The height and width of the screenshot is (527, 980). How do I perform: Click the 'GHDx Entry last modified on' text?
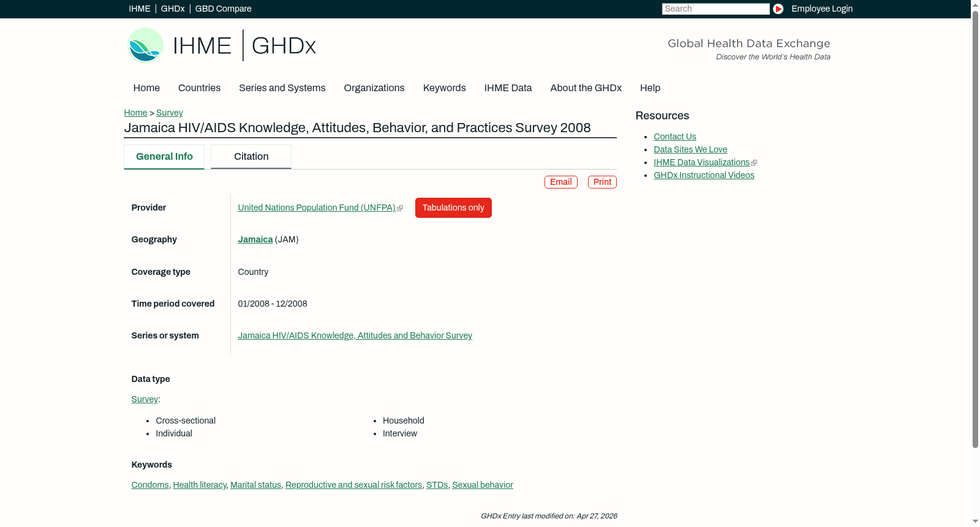549,516
